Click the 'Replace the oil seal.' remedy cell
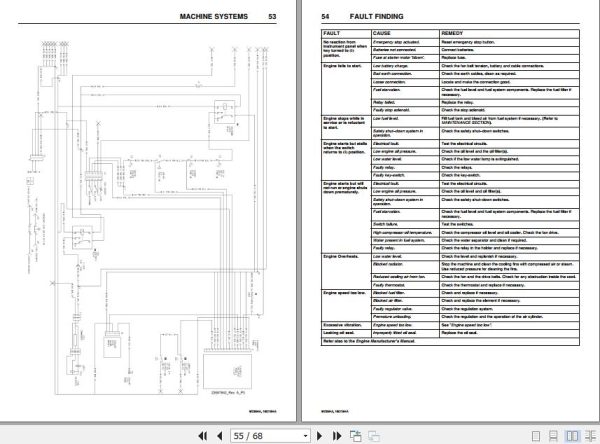This screenshot has width=600, height=444. [x=509, y=333]
